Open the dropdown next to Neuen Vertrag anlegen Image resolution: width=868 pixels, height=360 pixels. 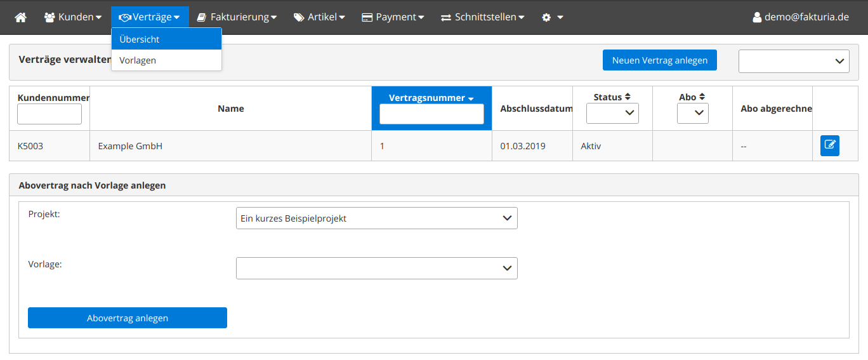click(793, 61)
